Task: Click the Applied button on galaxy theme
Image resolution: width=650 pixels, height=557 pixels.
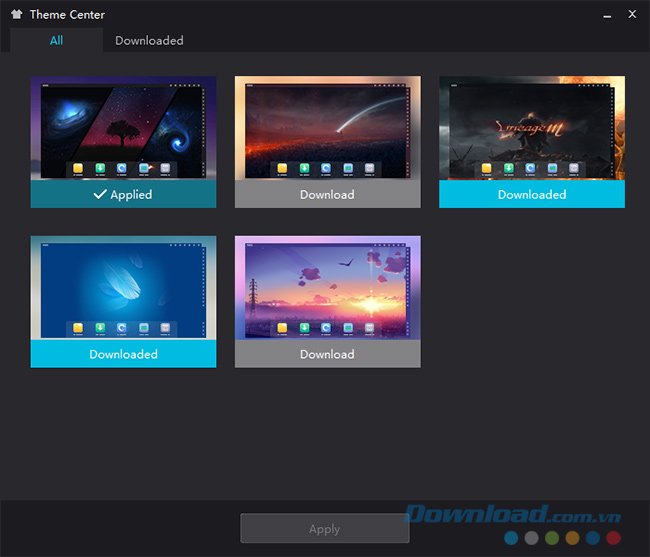Action: click(123, 194)
